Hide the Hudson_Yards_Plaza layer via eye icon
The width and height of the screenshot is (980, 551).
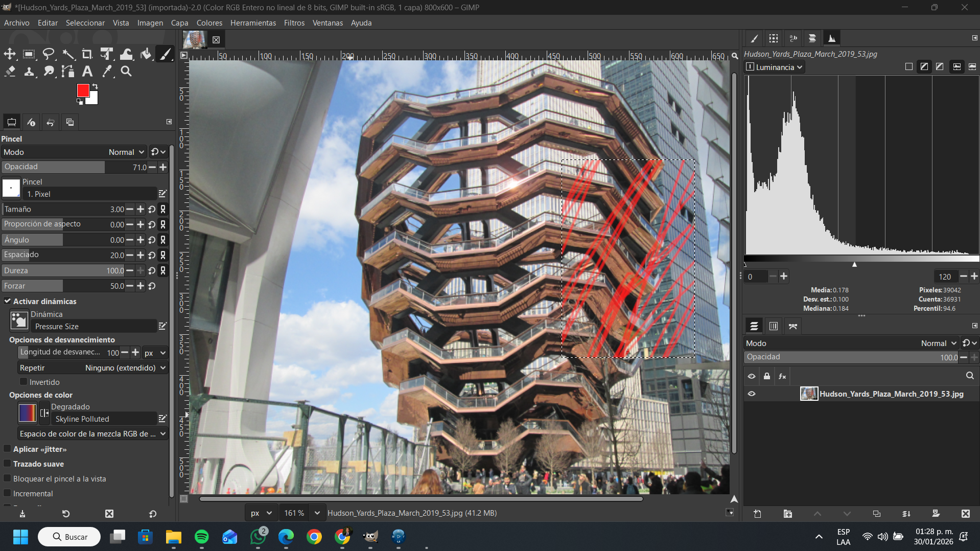tap(752, 394)
